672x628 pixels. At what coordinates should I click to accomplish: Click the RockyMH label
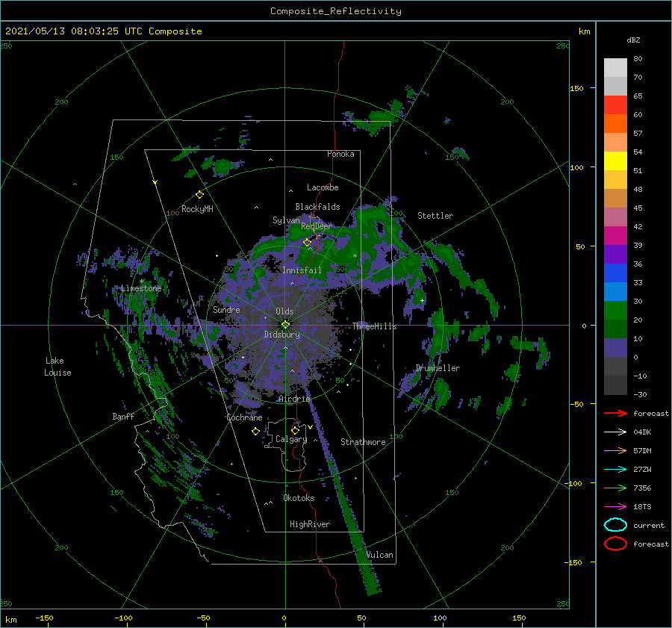tap(197, 209)
